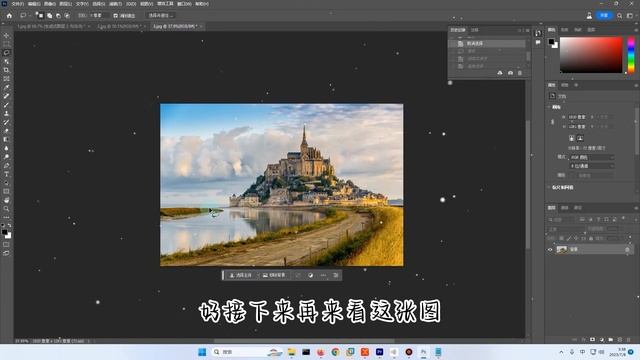640x360 pixels.
Task: Click the rainbow hue slider strip
Action: point(631,55)
